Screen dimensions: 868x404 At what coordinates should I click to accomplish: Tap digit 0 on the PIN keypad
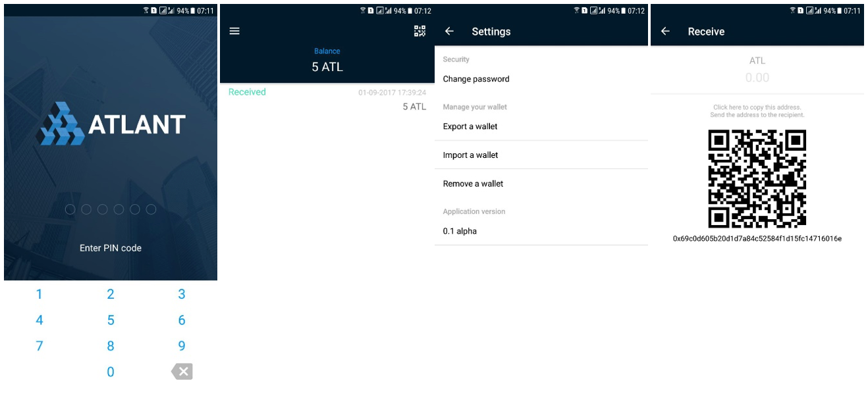pyautogui.click(x=111, y=372)
